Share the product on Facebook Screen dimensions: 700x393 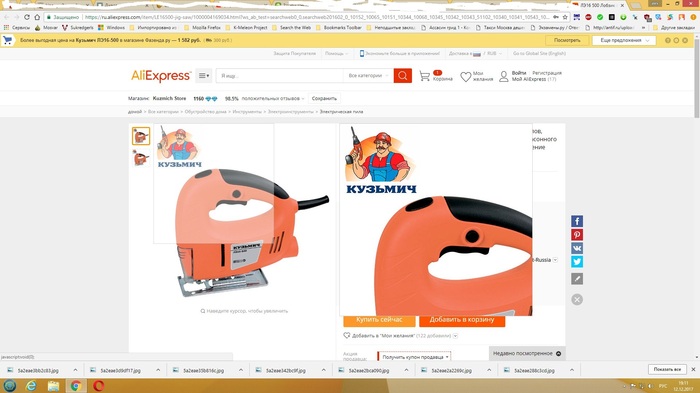[577, 221]
